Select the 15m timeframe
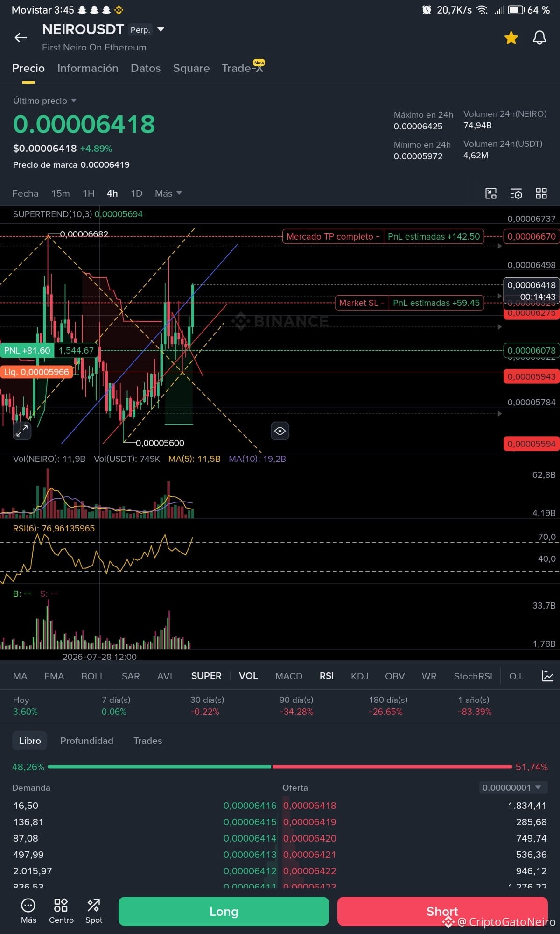Viewport: 560px width, 934px height. [61, 193]
